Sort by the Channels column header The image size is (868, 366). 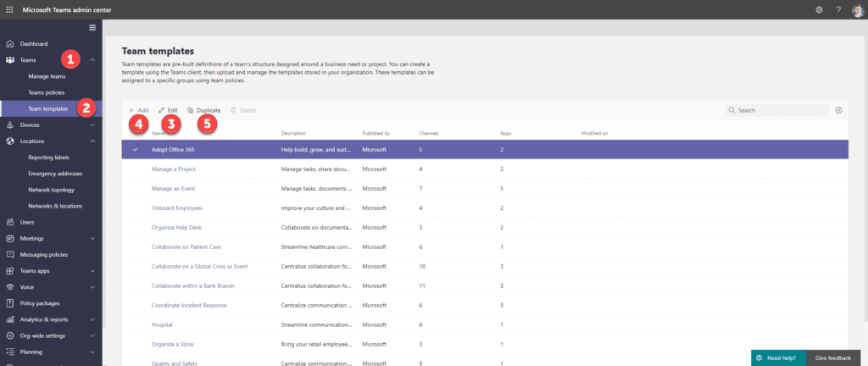429,133
